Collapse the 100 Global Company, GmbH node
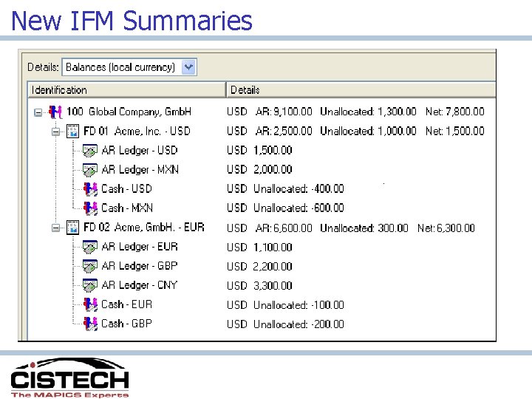Screen dimensions: 532x399 pyautogui.click(x=38, y=112)
